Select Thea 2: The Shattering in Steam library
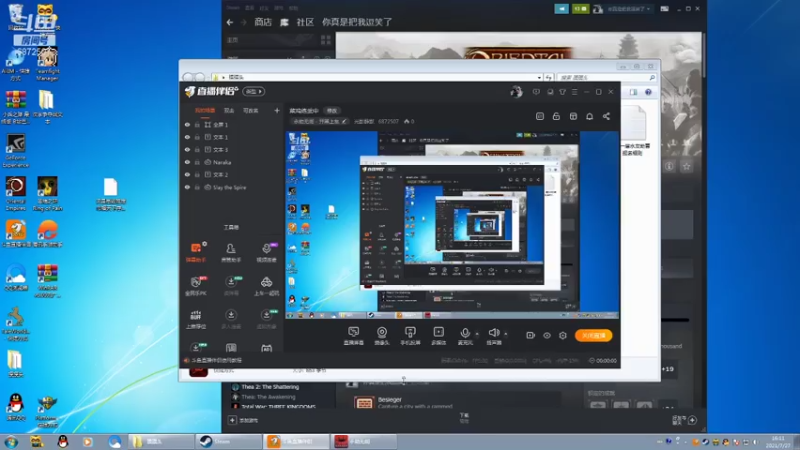Image resolution: width=800 pixels, height=450 pixels. point(270,387)
